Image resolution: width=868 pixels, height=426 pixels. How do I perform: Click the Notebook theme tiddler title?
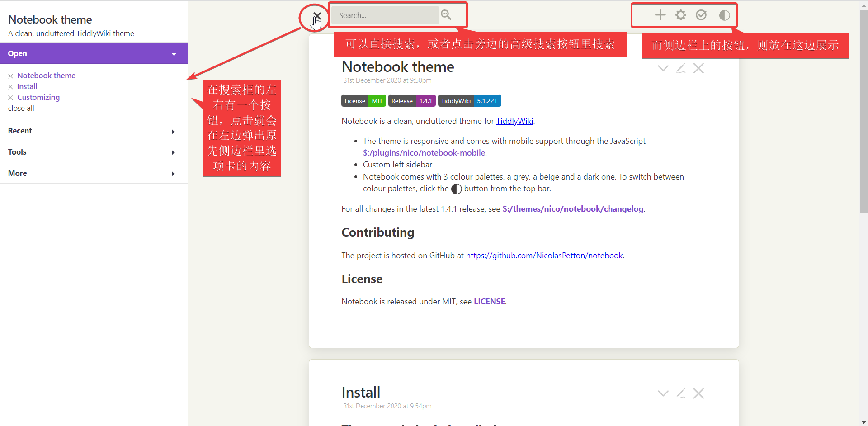tap(398, 67)
